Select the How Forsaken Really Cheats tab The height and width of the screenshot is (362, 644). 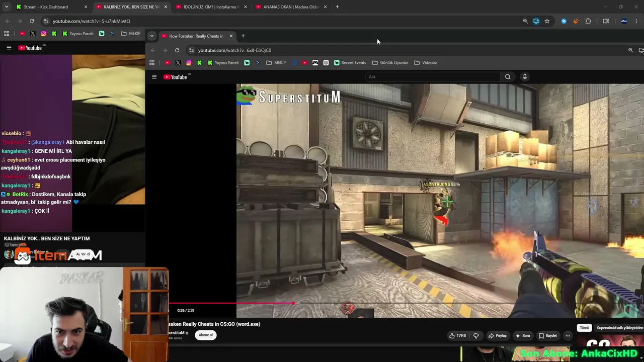[x=196, y=36]
